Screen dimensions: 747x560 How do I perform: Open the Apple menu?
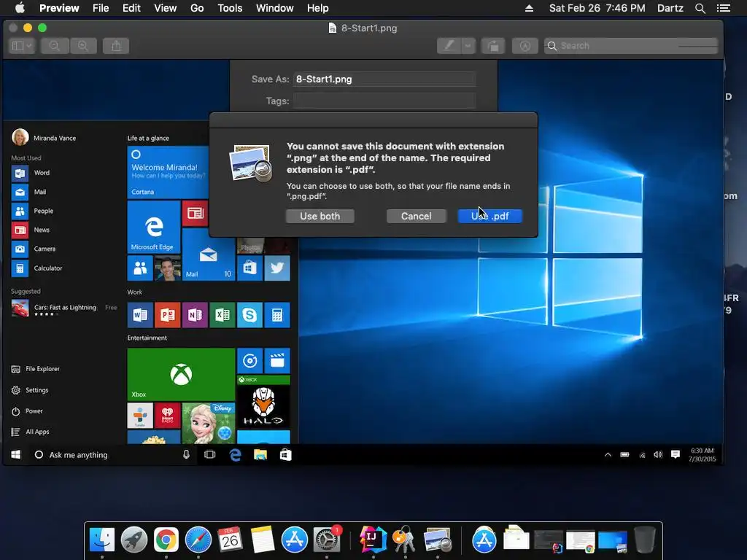[x=20, y=8]
